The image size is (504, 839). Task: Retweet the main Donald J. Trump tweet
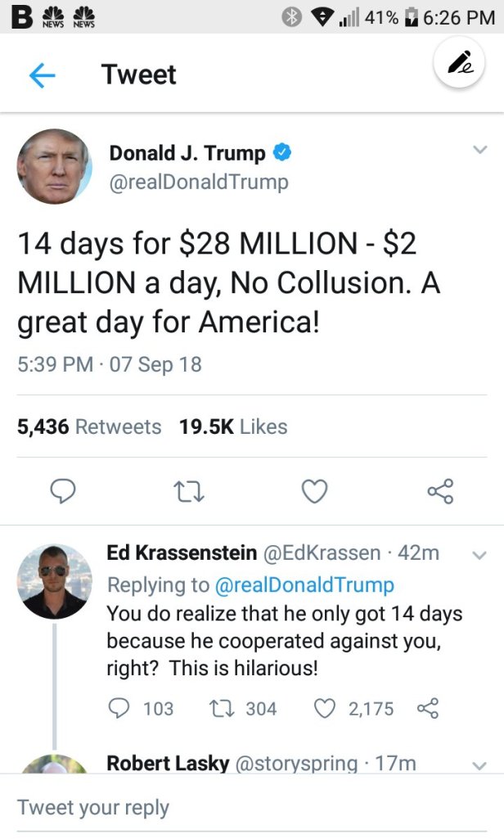click(189, 491)
